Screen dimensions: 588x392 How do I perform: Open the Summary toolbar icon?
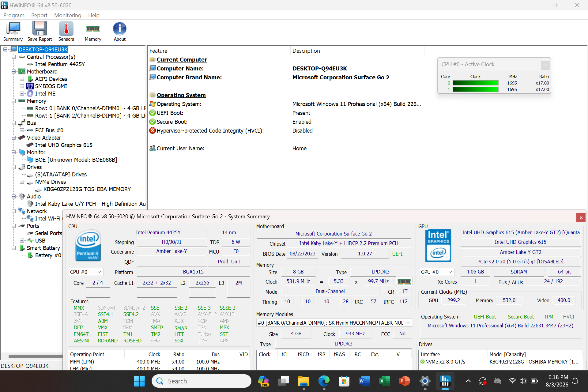13,32
